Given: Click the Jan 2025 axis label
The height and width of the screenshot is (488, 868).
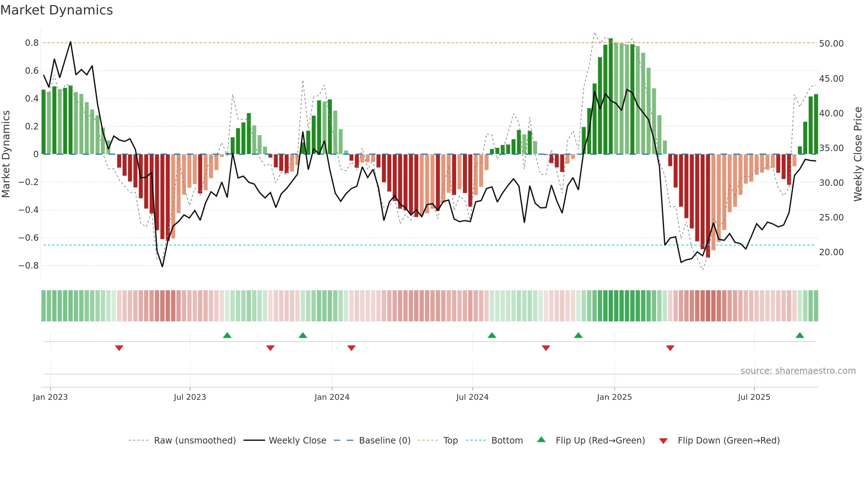Looking at the screenshot, I should tap(614, 397).
